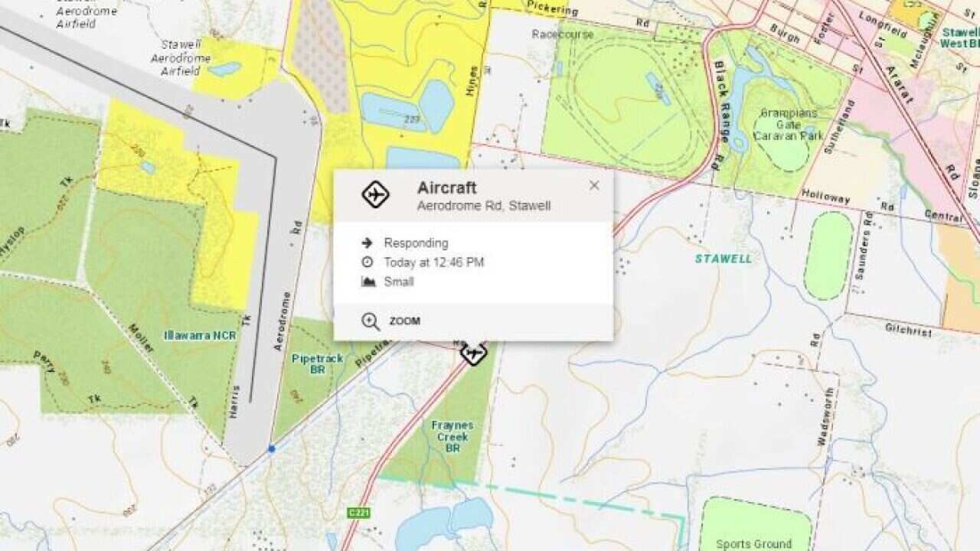Click the Fraynes Creek BR label

[452, 436]
